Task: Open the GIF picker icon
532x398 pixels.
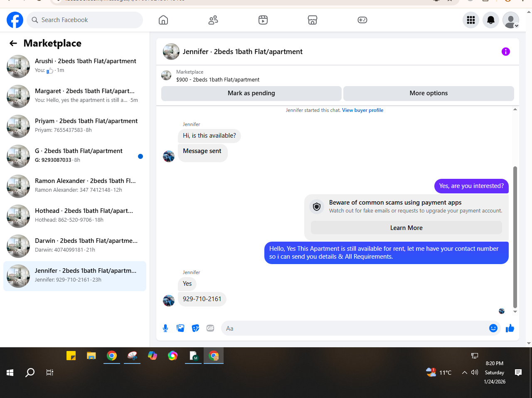Action: point(210,328)
